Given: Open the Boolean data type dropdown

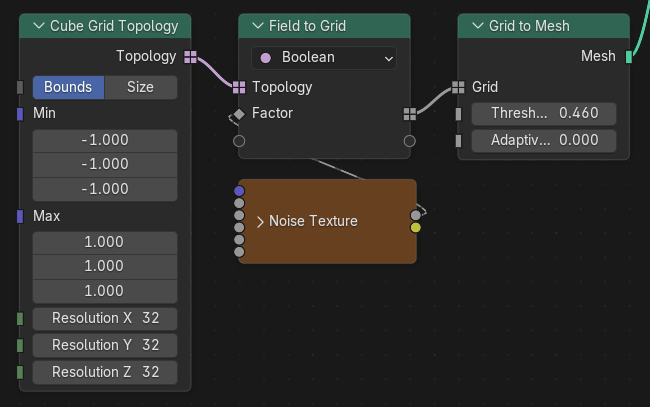Looking at the screenshot, I should pyautogui.click(x=324, y=58).
